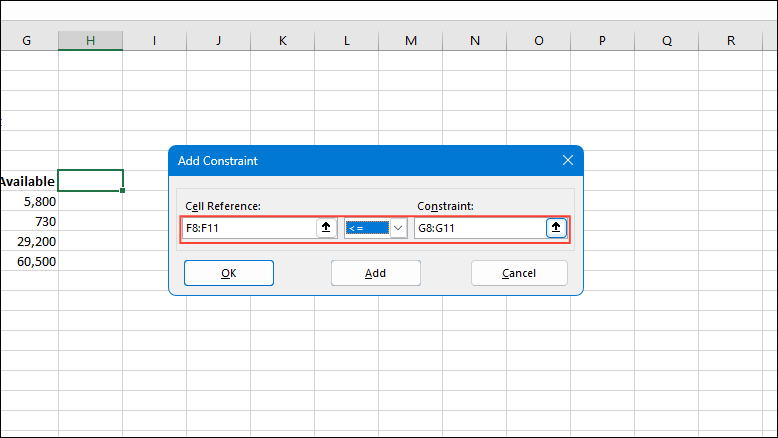Click the Constraint range selector icon
Viewport: 778px width, 438px height.
coord(556,228)
